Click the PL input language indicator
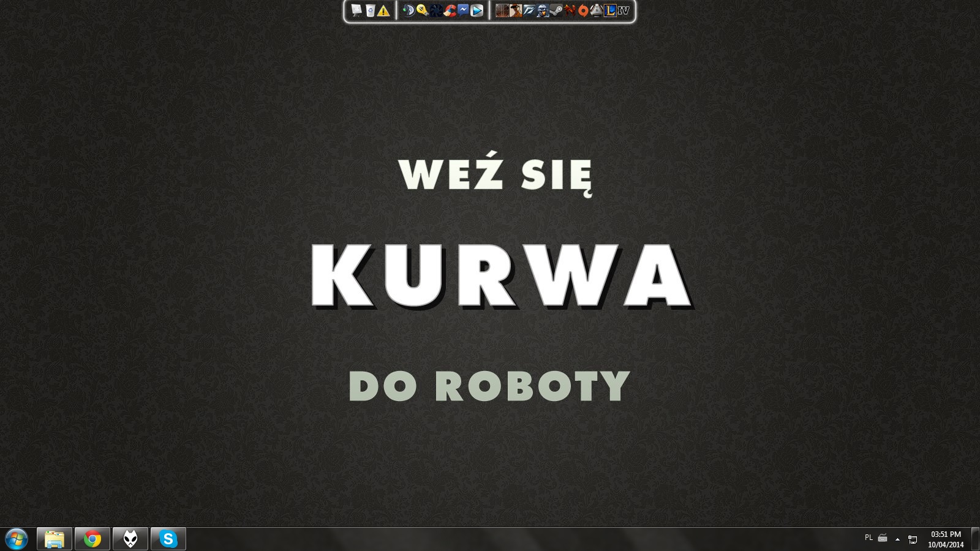980x551 pixels. tap(869, 538)
